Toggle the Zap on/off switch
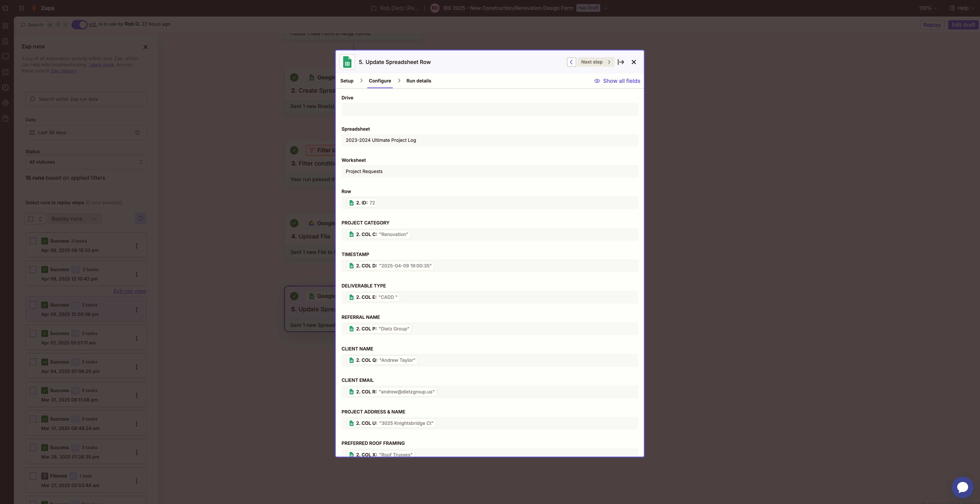This screenshot has width=980, height=504. (79, 24)
